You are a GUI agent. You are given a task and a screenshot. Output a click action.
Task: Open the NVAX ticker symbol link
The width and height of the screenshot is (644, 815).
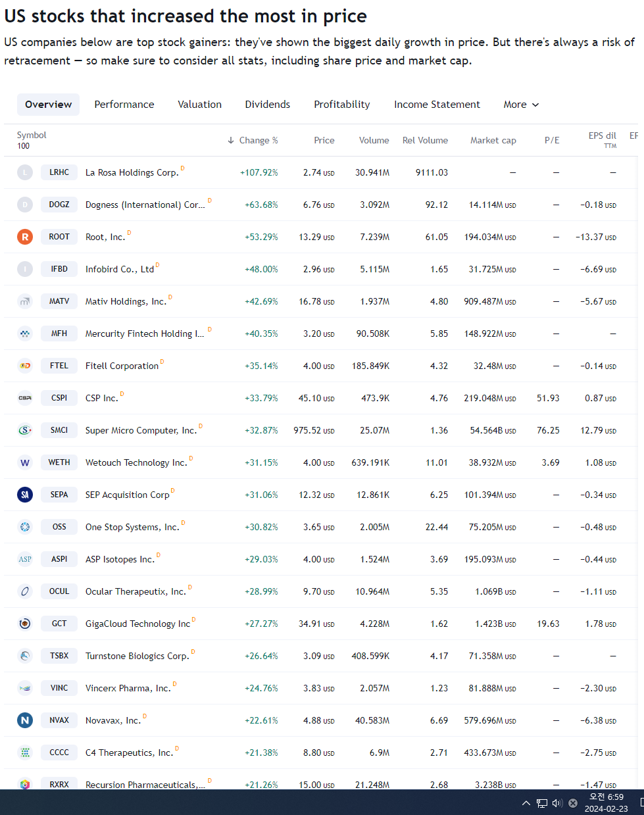[x=59, y=720]
